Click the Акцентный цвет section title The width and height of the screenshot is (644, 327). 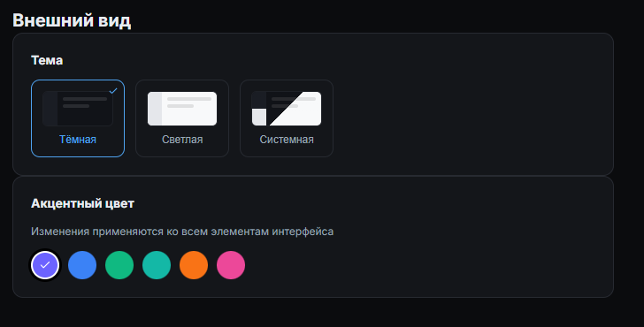[x=82, y=203]
